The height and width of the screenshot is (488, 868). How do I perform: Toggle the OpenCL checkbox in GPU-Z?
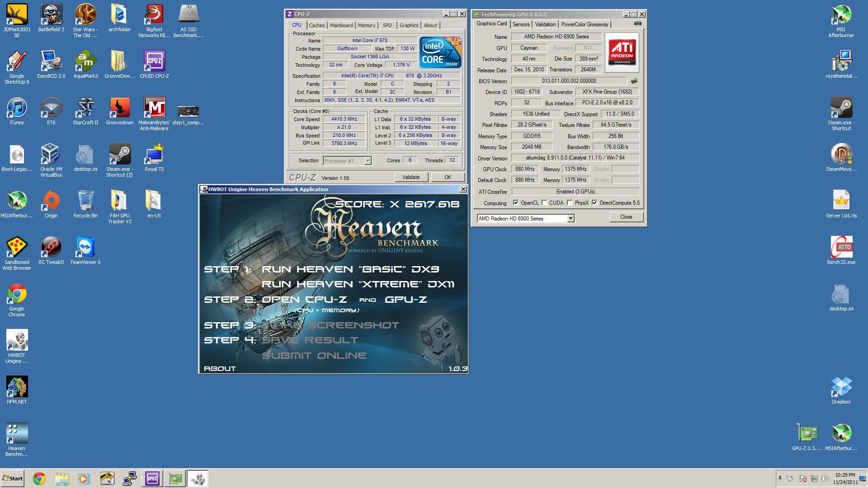tap(516, 203)
